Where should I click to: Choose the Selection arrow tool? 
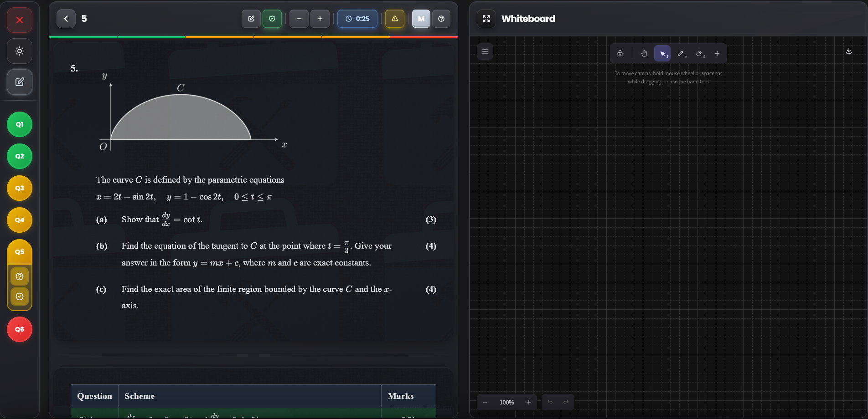pos(662,53)
